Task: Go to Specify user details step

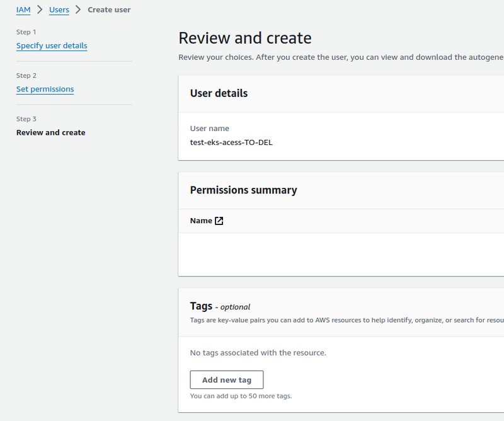Action: 52,46
